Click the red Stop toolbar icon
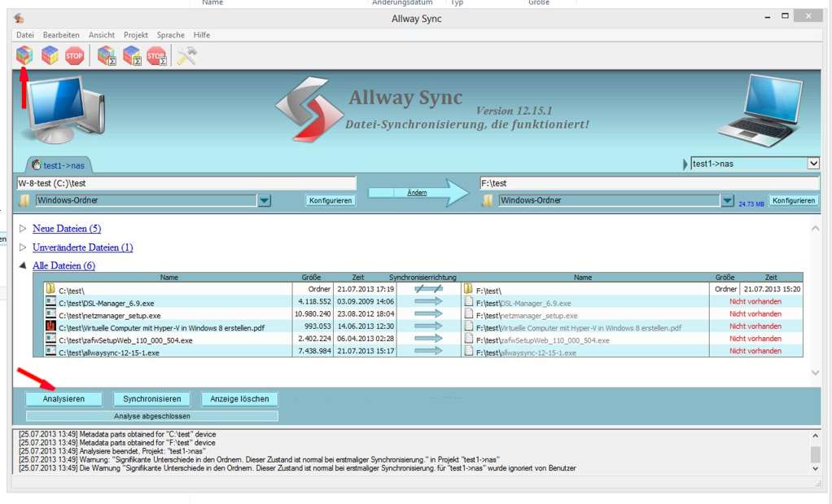This screenshot has width=832, height=504. click(74, 55)
